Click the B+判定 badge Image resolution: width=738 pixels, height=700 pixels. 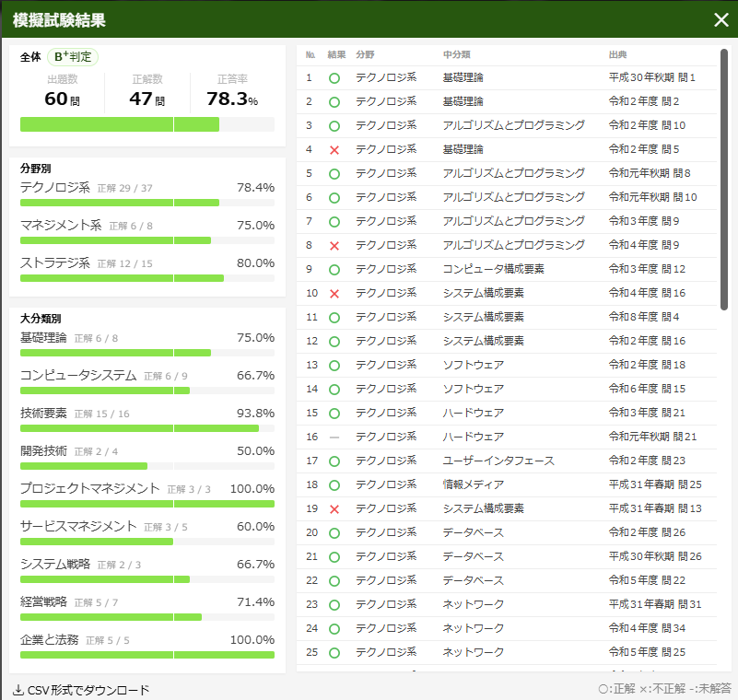pos(73,57)
